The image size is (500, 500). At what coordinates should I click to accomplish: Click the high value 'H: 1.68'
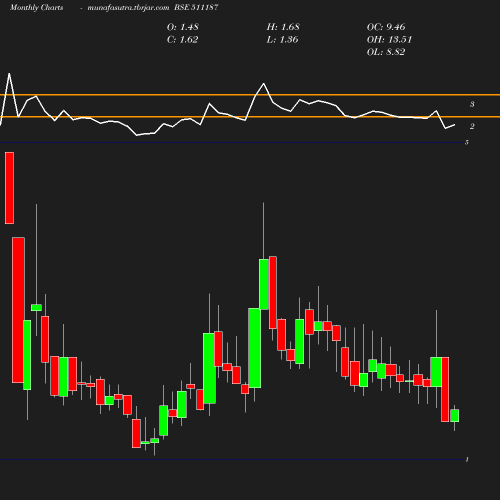coord(283,27)
